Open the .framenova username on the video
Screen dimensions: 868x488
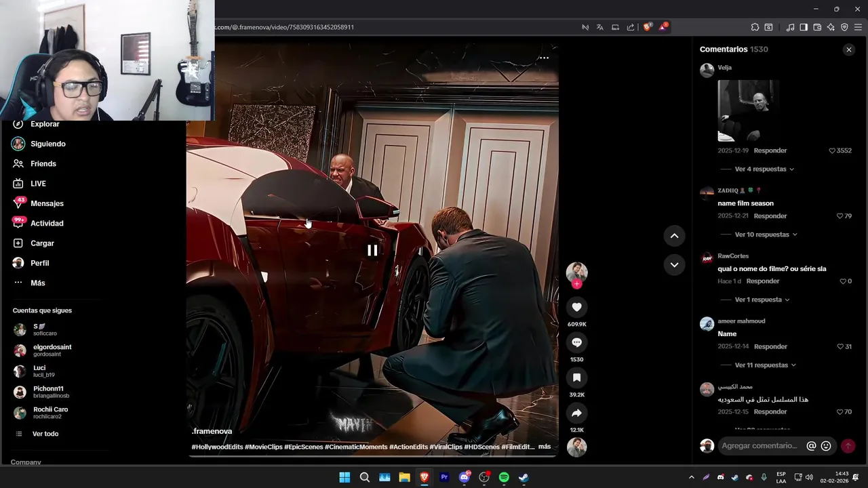tap(212, 431)
